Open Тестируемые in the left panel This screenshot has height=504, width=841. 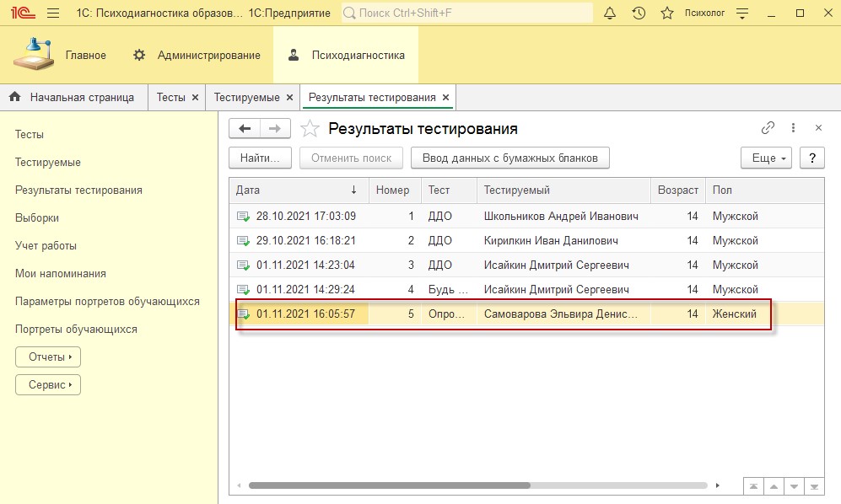pos(48,163)
